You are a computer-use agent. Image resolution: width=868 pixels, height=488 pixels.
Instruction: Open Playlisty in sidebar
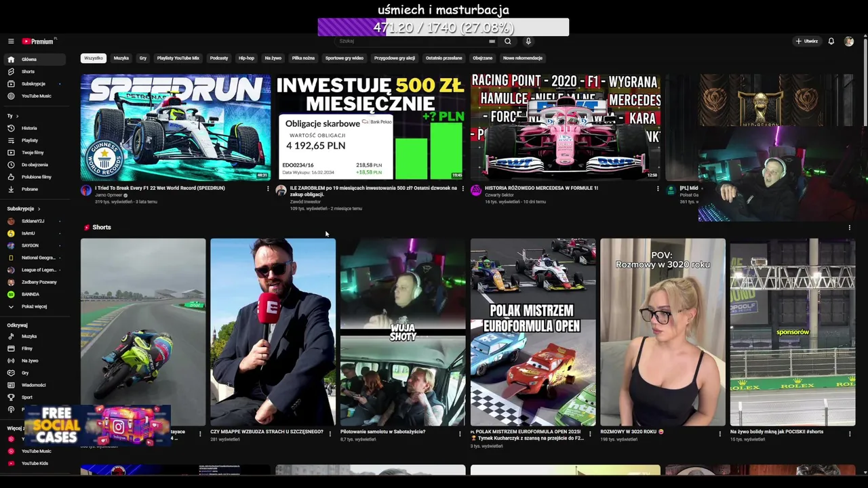[x=34, y=140]
